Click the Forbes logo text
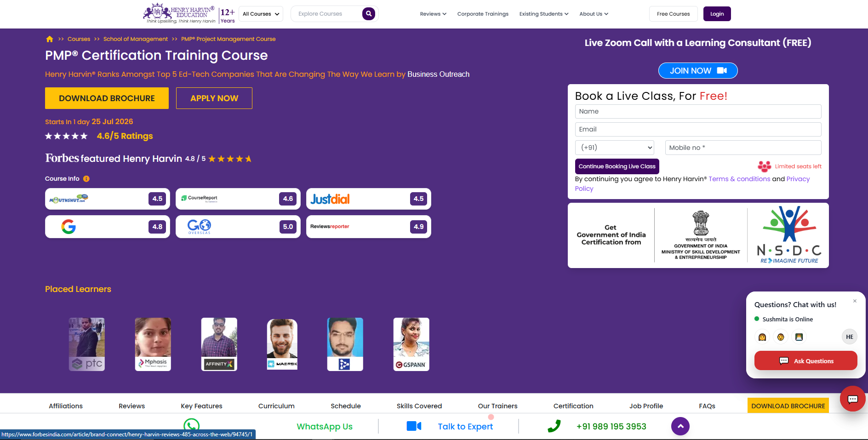This screenshot has width=868, height=440. (62, 158)
